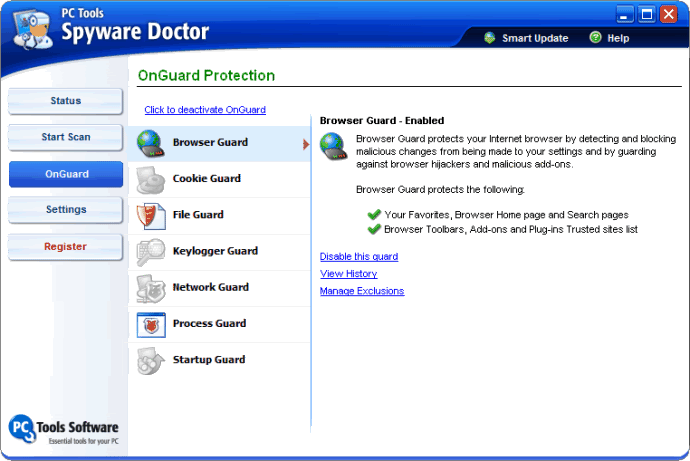This screenshot has width=690, height=461.
Task: Click the 'Browser Guard protects the following' text
Action: [440, 190]
